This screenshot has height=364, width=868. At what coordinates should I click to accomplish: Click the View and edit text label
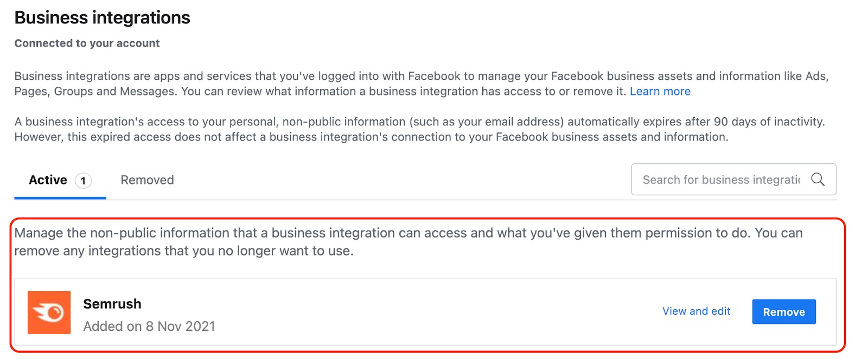coord(696,311)
